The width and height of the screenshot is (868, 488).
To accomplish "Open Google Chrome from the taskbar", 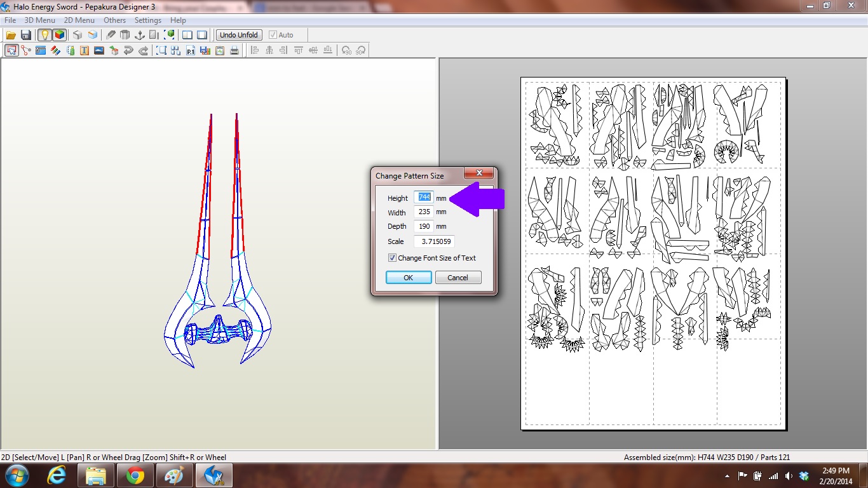I will [x=135, y=475].
